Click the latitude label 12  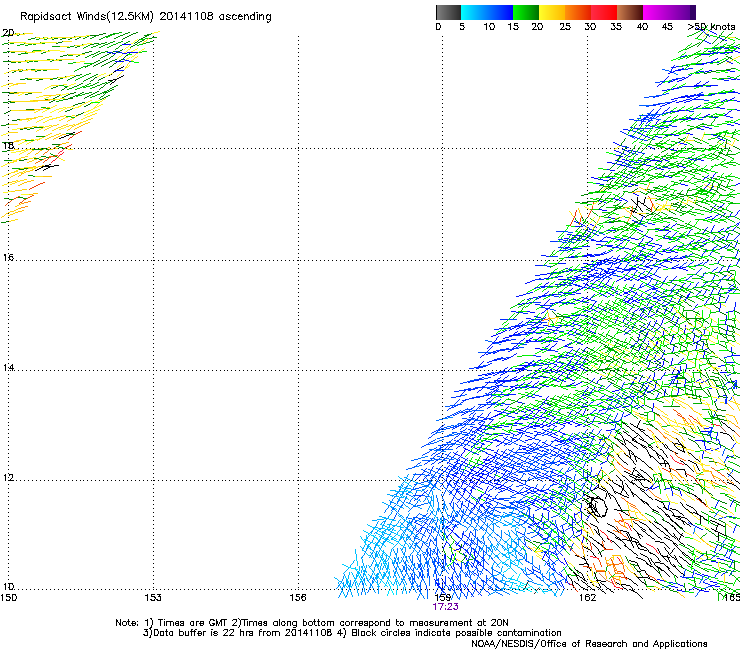click(x=8, y=477)
